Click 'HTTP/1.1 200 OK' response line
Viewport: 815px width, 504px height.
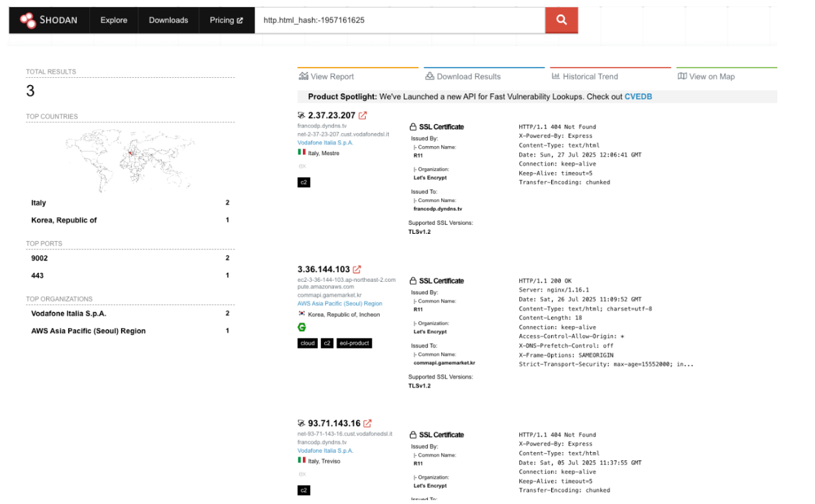545,281
